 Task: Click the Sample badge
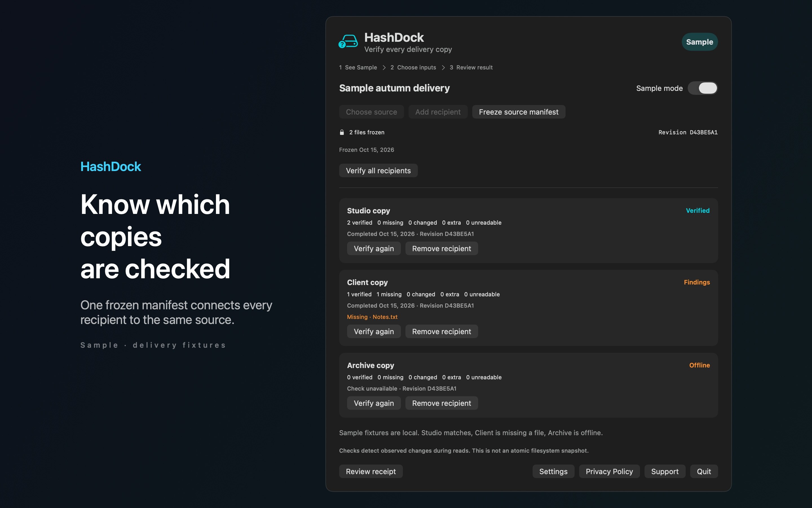point(700,42)
